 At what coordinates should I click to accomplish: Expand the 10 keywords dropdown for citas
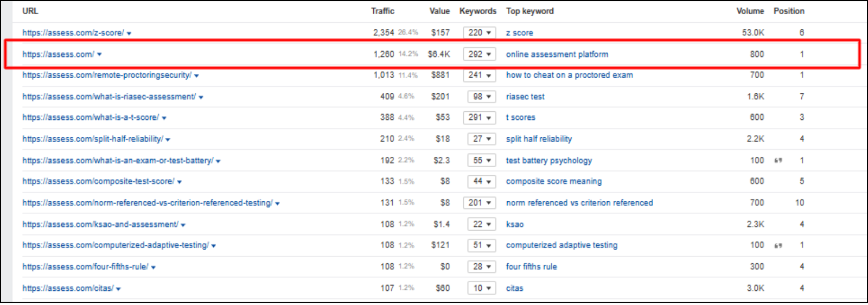(482, 288)
